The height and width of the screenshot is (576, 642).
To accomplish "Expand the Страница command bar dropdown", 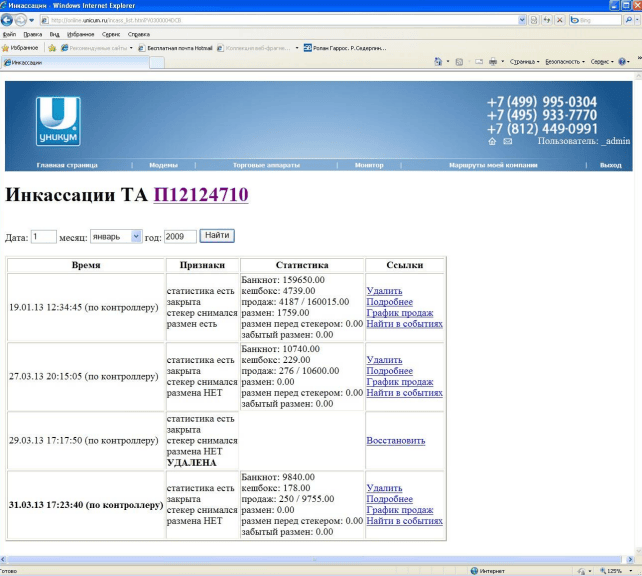I will click(525, 61).
